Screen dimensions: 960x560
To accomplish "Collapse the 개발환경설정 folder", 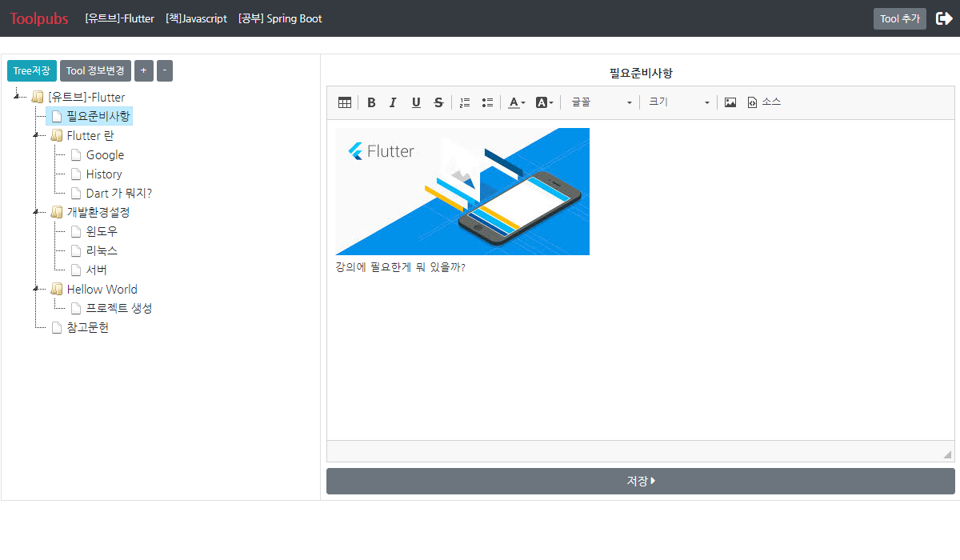I will 36,213.
